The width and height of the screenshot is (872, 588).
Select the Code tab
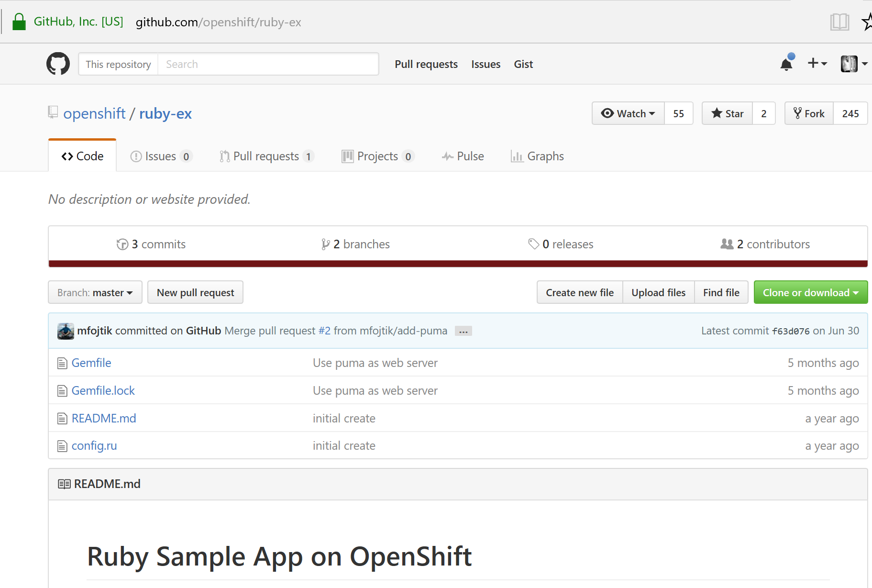(x=82, y=156)
